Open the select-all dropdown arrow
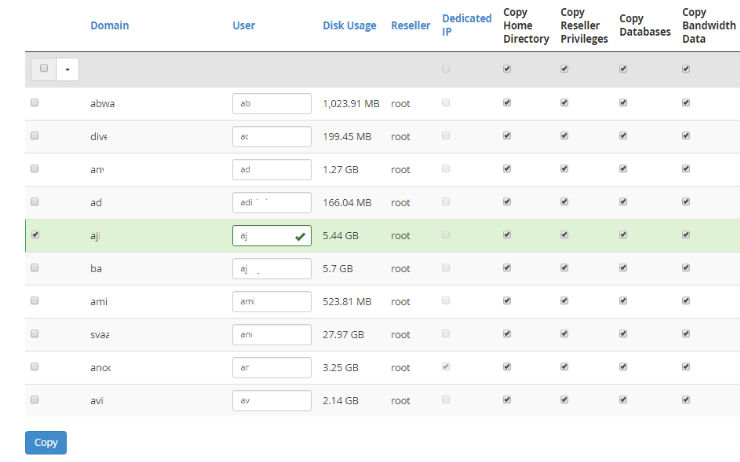This screenshot has width=740, height=462. pyautogui.click(x=68, y=70)
